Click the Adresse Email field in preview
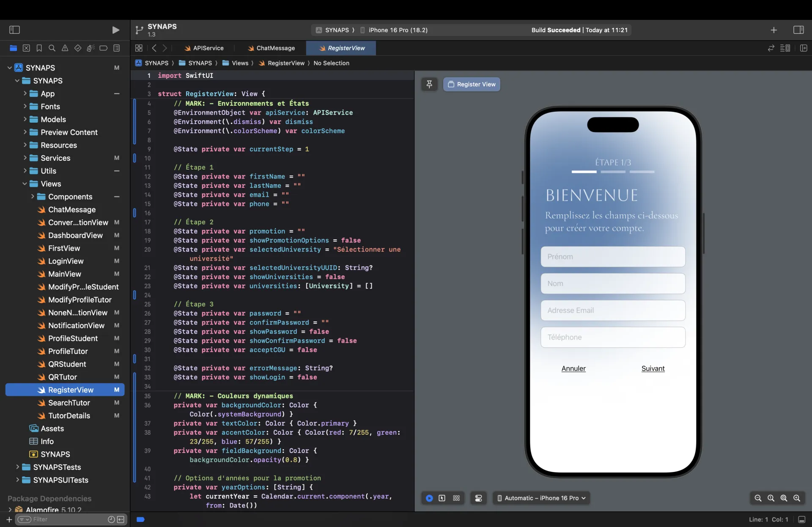The width and height of the screenshot is (812, 527). pos(613,310)
